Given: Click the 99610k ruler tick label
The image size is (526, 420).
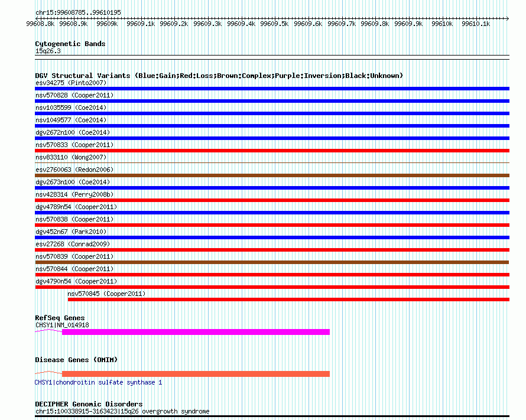Looking at the screenshot, I should [442, 24].
